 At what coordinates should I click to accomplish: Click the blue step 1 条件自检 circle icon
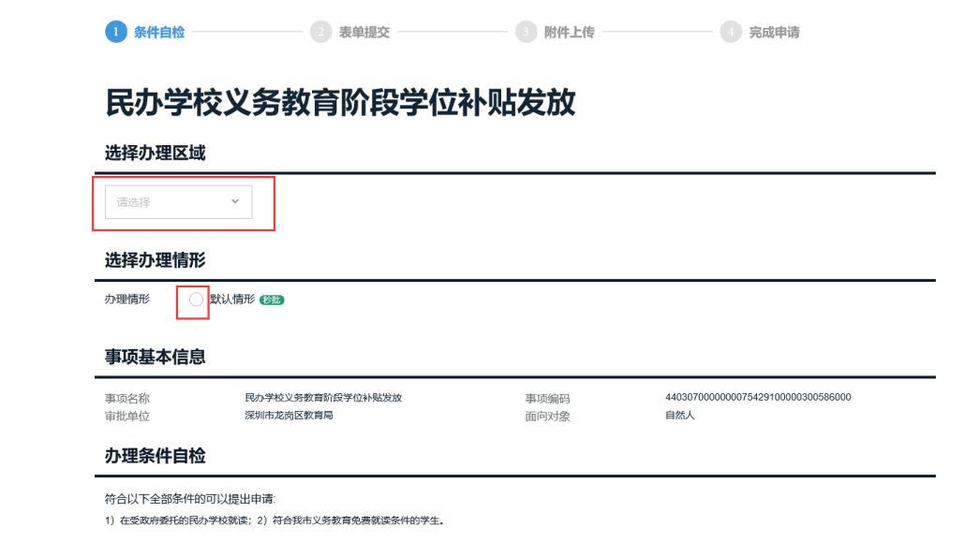[115, 31]
